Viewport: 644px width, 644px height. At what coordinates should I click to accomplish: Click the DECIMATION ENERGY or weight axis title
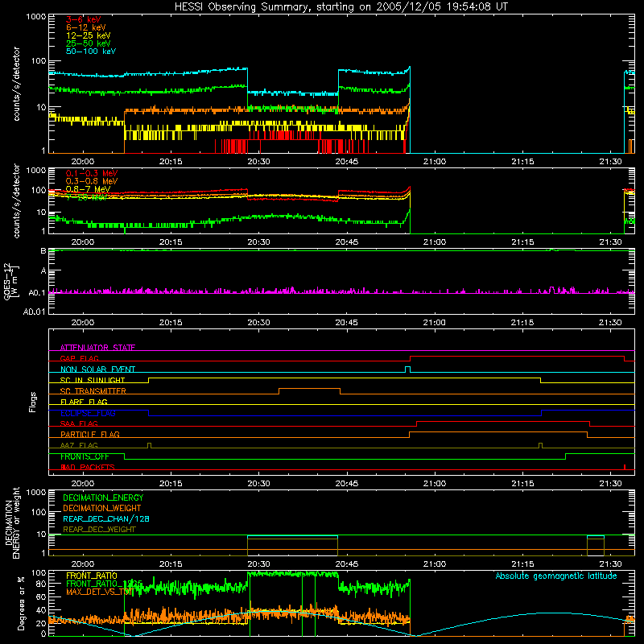pyautogui.click(x=12, y=522)
